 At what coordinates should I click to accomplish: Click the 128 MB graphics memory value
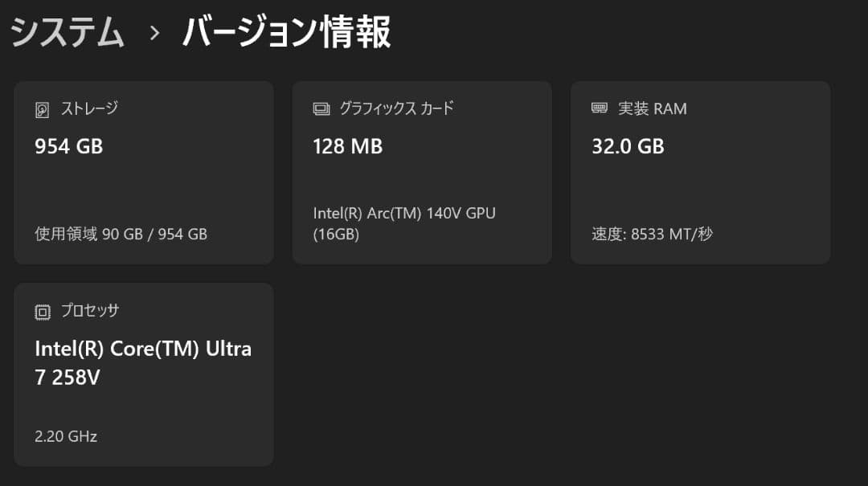tap(347, 146)
